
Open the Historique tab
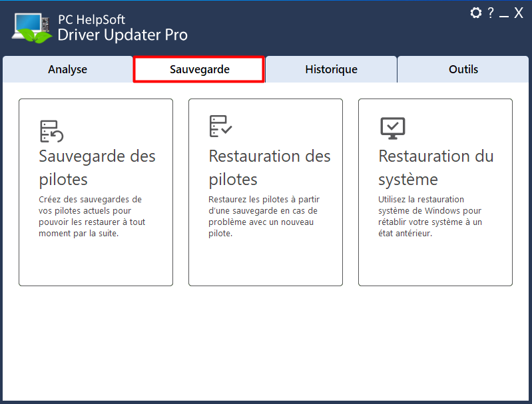331,69
